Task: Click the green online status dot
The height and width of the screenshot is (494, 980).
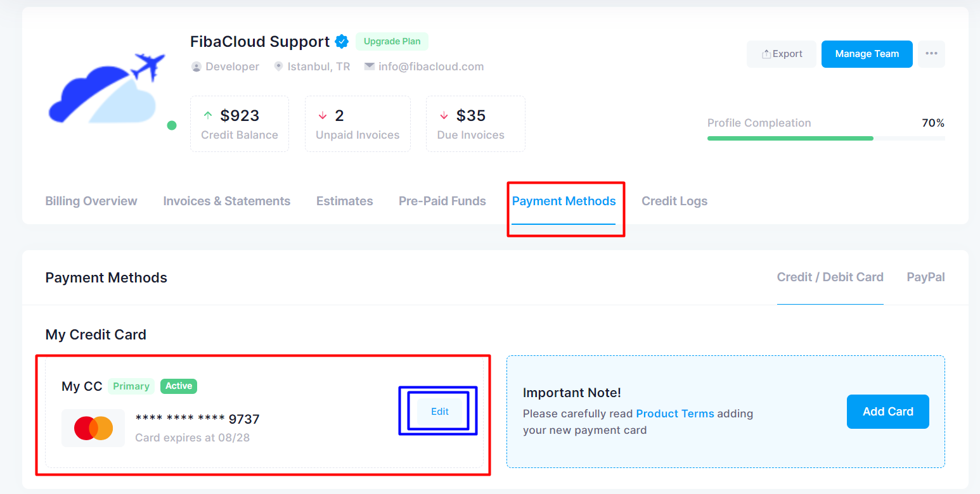Action: [x=171, y=125]
